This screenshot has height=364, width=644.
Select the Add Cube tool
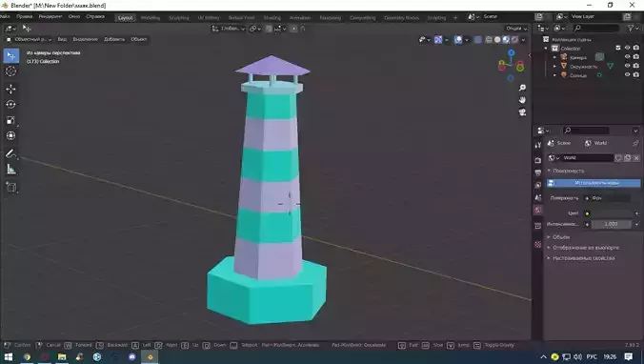(11, 188)
